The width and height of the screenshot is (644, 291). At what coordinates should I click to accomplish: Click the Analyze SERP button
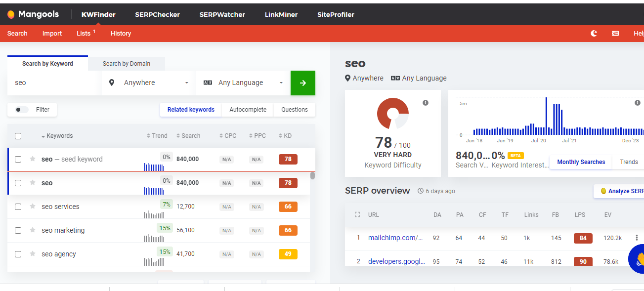click(x=621, y=191)
